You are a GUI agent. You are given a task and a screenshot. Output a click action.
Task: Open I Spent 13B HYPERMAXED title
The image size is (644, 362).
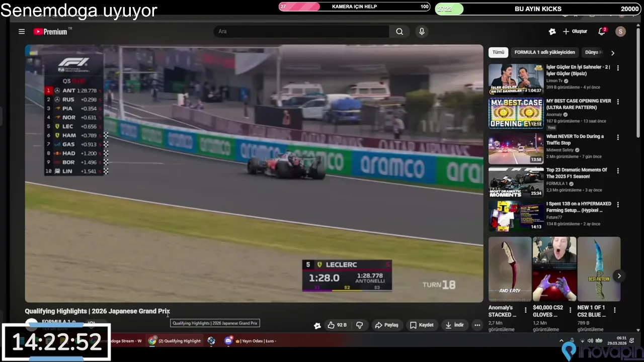pyautogui.click(x=579, y=207)
